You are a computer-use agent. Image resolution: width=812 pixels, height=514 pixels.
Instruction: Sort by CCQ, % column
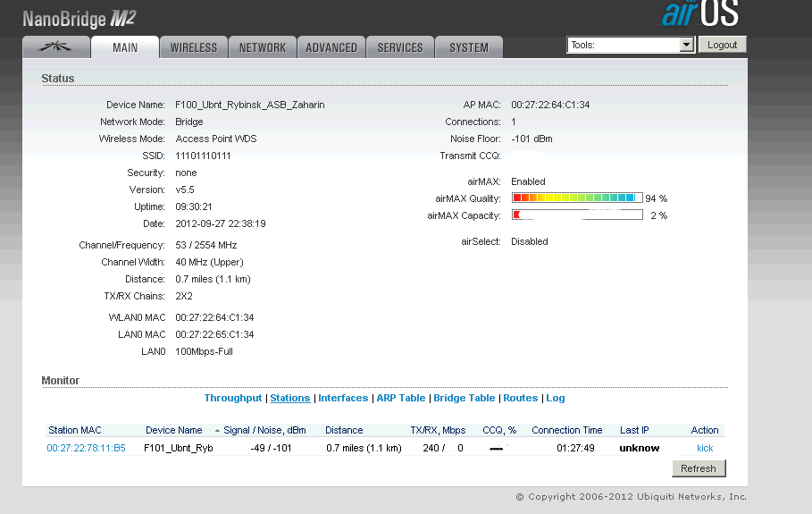pos(499,430)
